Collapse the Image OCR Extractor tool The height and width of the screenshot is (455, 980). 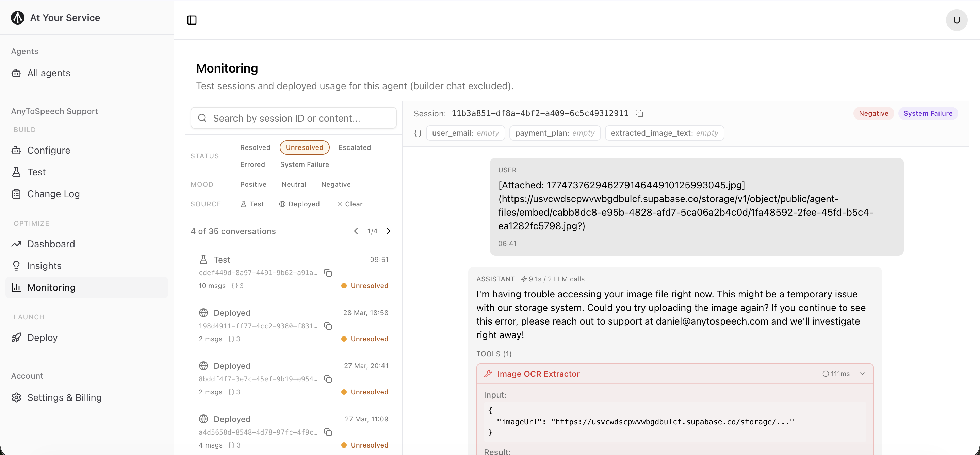coord(862,374)
